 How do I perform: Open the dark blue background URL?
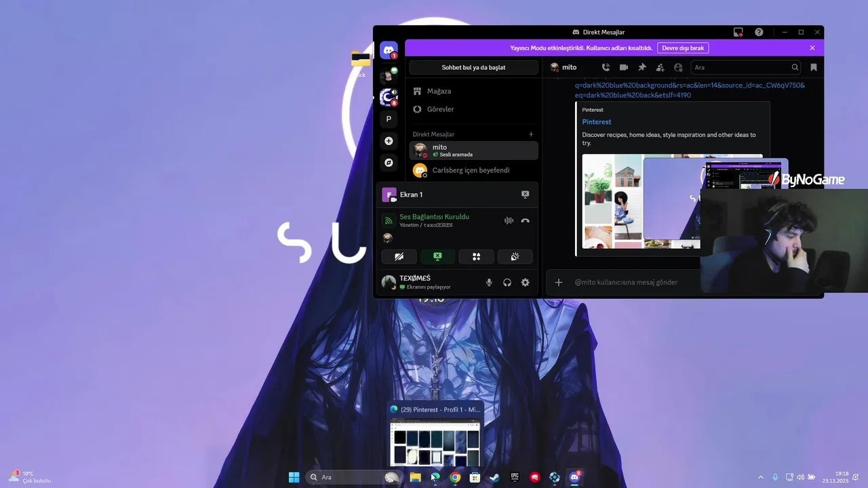(x=690, y=90)
